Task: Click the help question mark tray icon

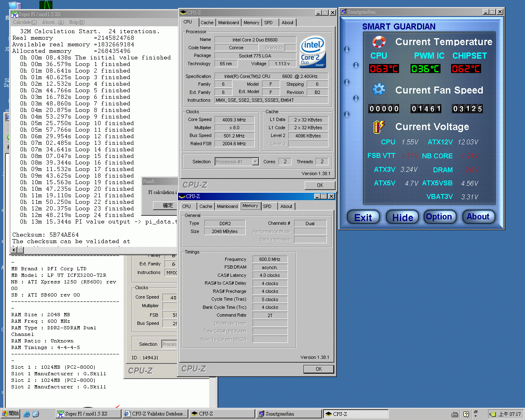Action: pyautogui.click(x=466, y=414)
